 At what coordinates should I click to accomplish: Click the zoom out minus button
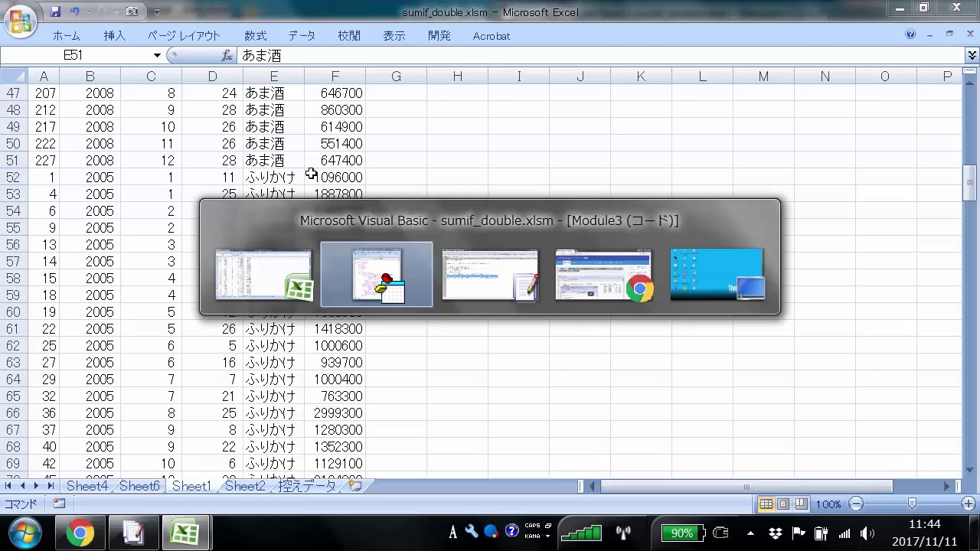pyautogui.click(x=857, y=504)
